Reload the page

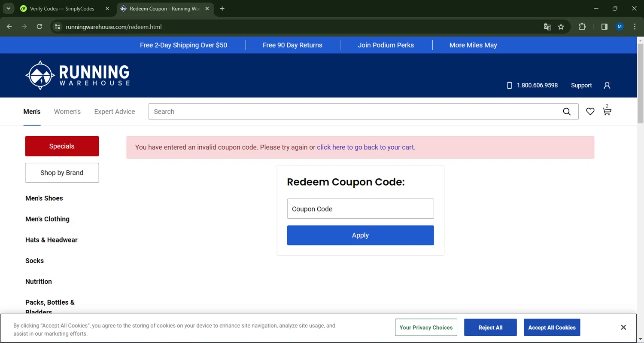(39, 27)
